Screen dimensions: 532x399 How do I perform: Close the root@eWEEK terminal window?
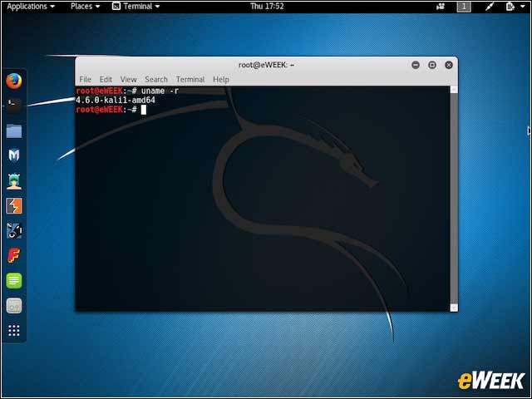(449, 65)
